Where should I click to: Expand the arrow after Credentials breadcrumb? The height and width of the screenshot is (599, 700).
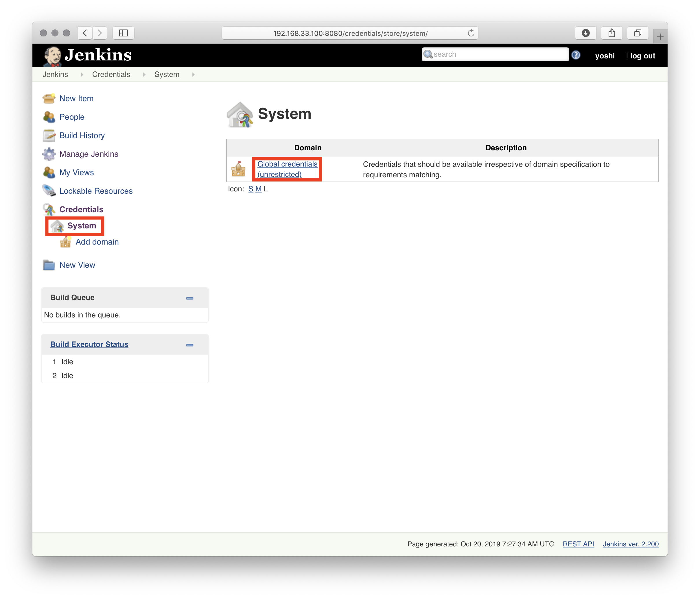[144, 75]
